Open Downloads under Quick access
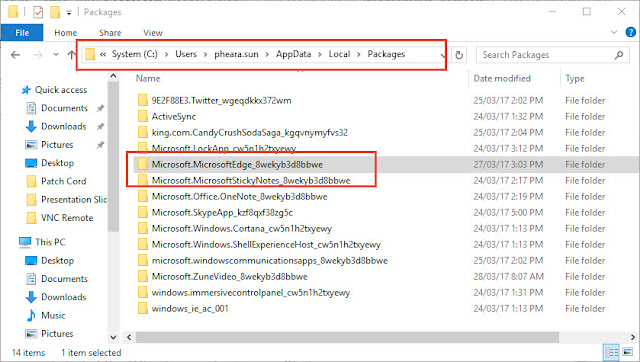640x362 pixels. click(x=63, y=127)
